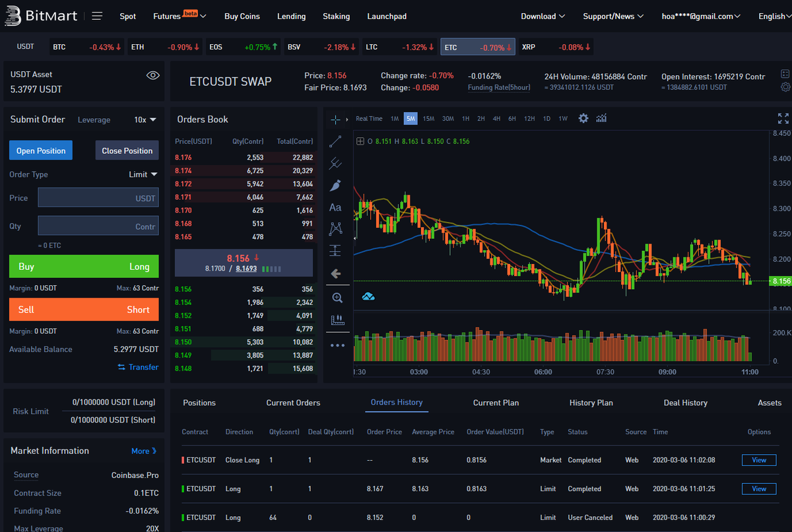Click the order book layout icon near Open Interest

(x=785, y=74)
